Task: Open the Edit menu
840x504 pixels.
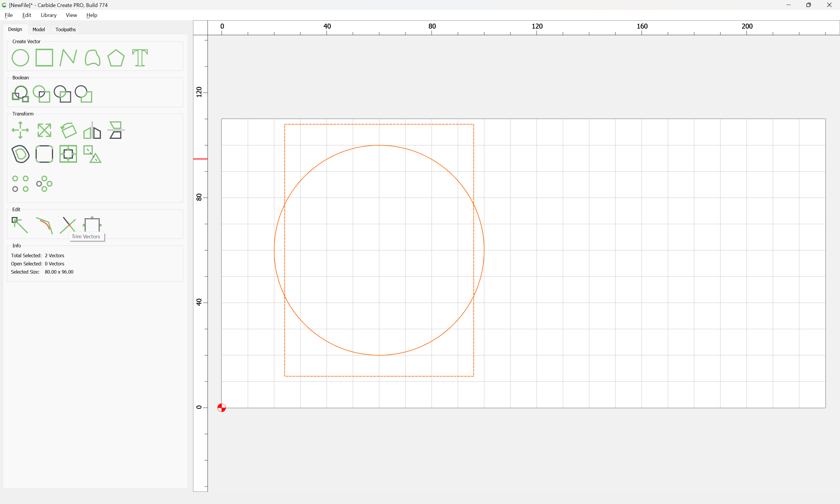Action: click(x=27, y=15)
